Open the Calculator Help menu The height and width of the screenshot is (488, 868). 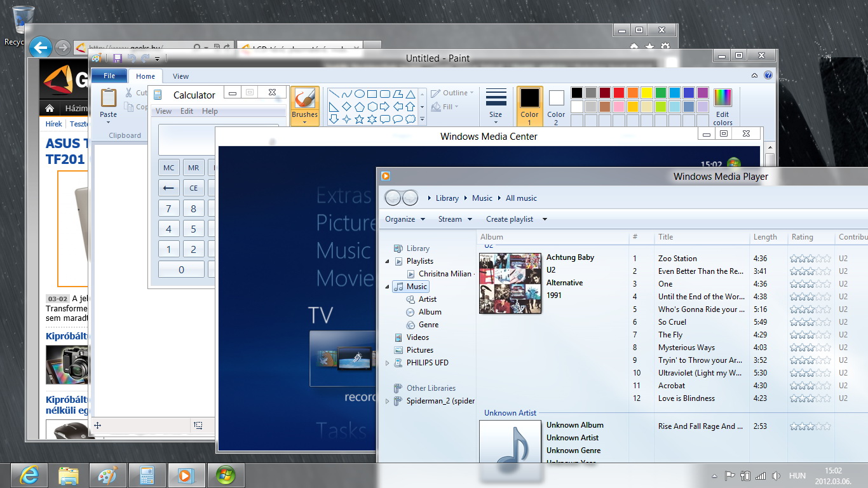pyautogui.click(x=210, y=111)
